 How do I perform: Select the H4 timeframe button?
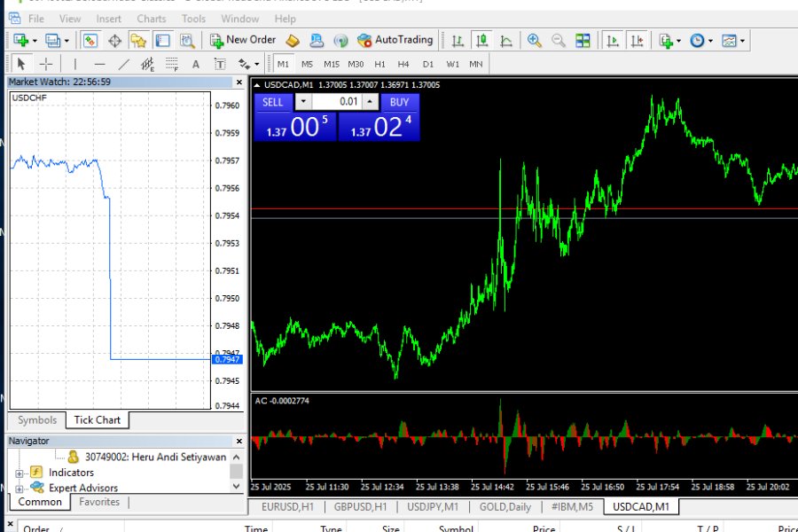tap(403, 64)
